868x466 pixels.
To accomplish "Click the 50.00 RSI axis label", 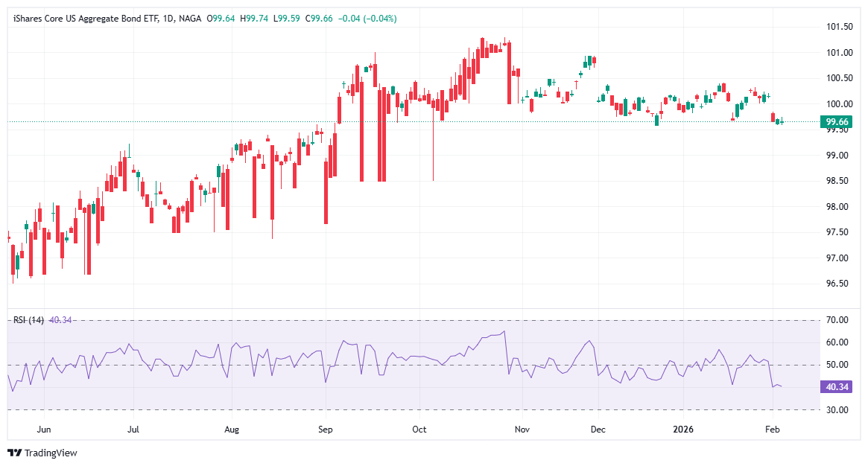I will coord(837,364).
